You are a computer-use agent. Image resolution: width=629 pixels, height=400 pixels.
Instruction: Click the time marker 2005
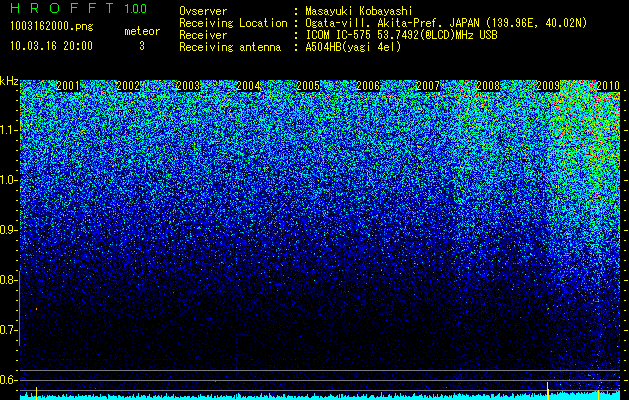click(x=308, y=86)
